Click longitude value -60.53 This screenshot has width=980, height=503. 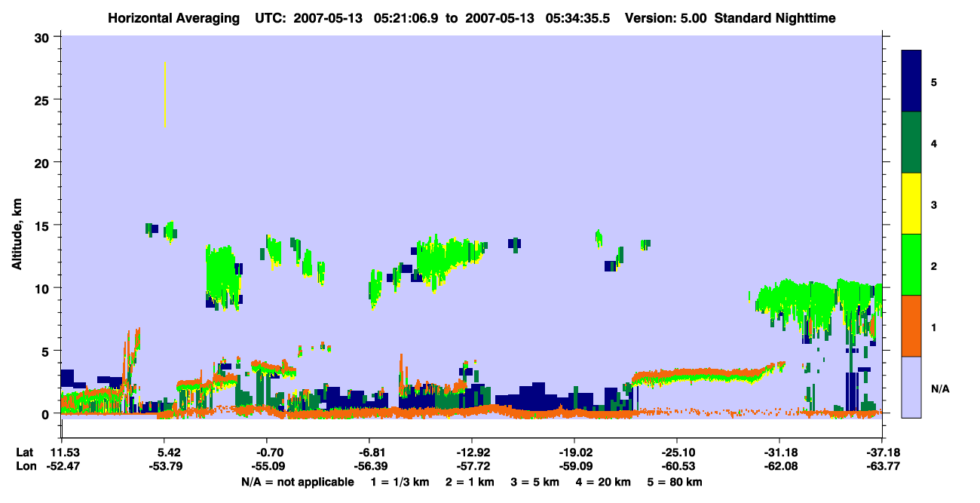[677, 467]
